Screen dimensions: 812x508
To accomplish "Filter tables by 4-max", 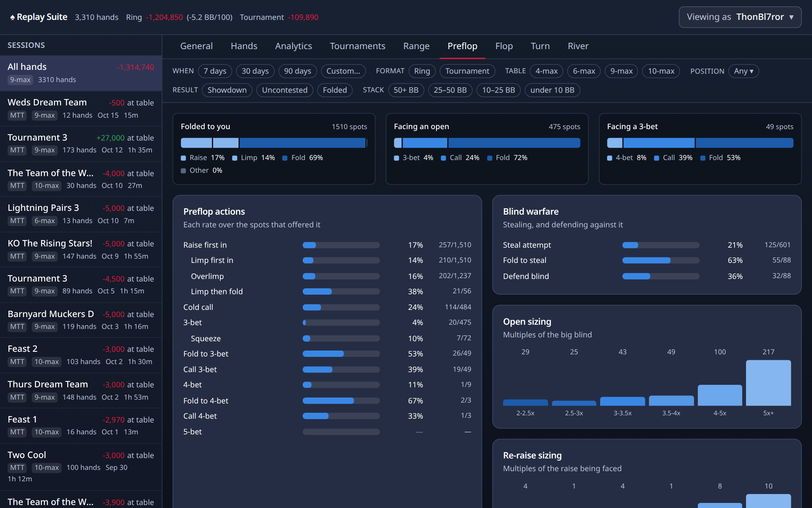I will pos(546,71).
